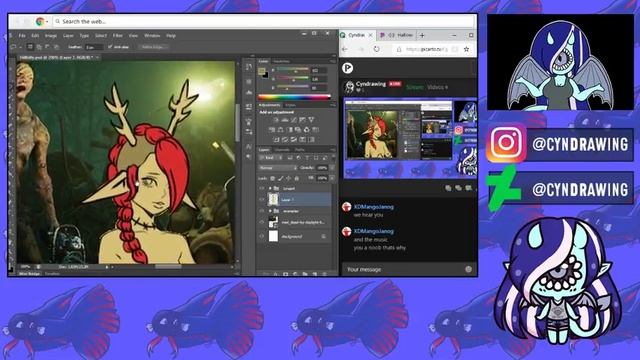Add an Invert adjustment layer

276,140
